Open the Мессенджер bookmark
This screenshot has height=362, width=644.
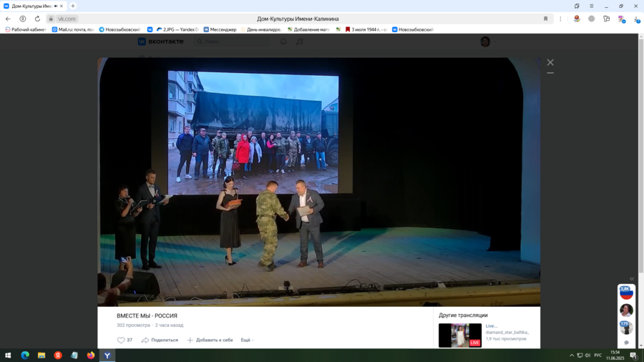pyautogui.click(x=220, y=29)
